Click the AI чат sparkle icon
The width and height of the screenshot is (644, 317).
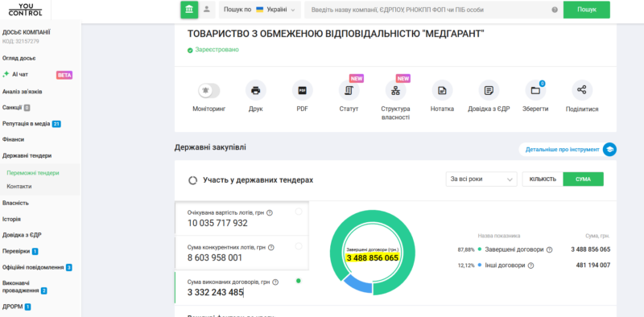tap(6, 74)
